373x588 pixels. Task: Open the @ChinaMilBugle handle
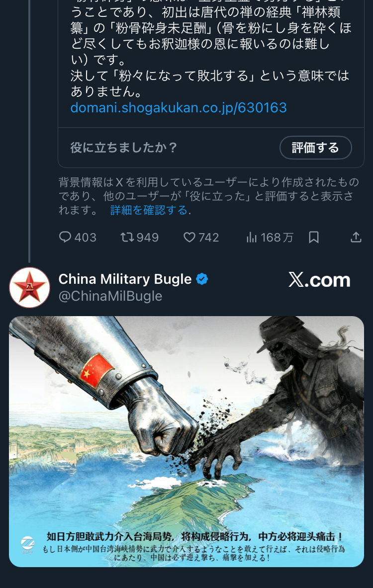click(110, 296)
